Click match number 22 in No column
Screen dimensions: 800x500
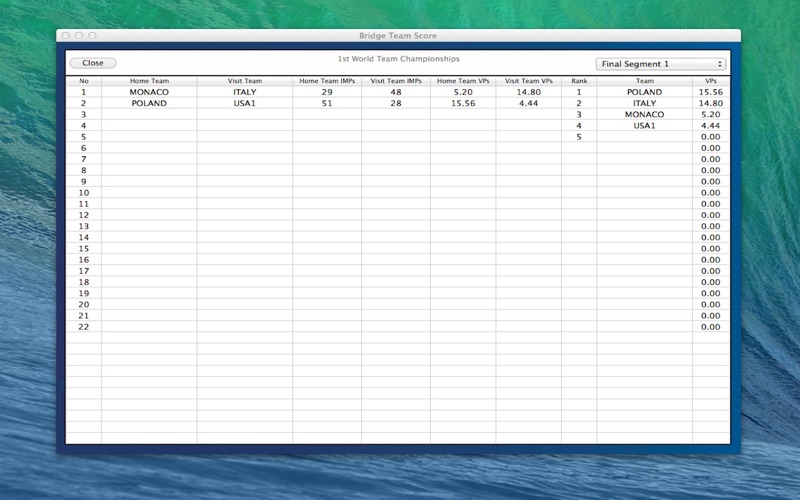pyautogui.click(x=84, y=327)
